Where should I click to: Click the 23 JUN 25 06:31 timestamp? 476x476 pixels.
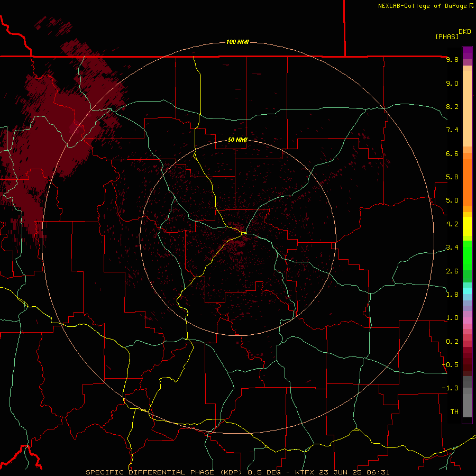(x=353, y=472)
